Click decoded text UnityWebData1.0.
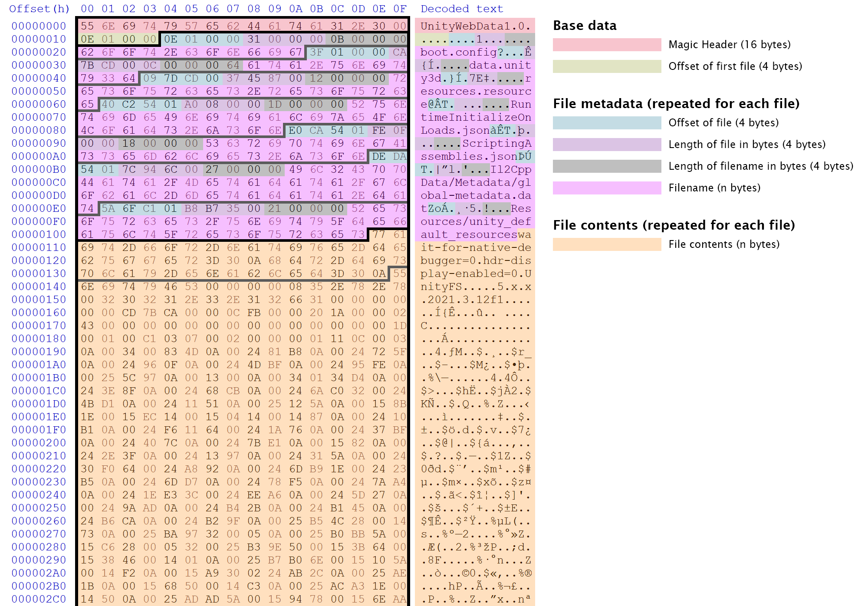 click(475, 26)
